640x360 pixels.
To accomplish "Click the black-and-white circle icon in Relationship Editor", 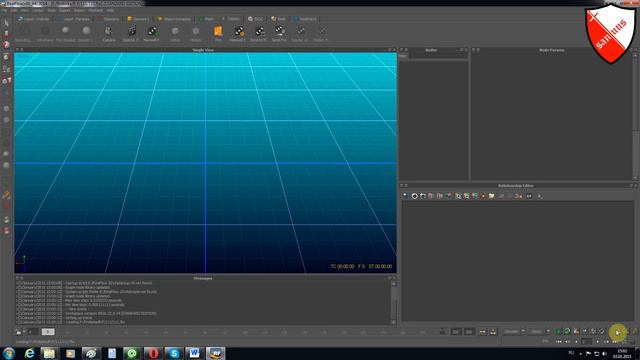I will click(414, 196).
